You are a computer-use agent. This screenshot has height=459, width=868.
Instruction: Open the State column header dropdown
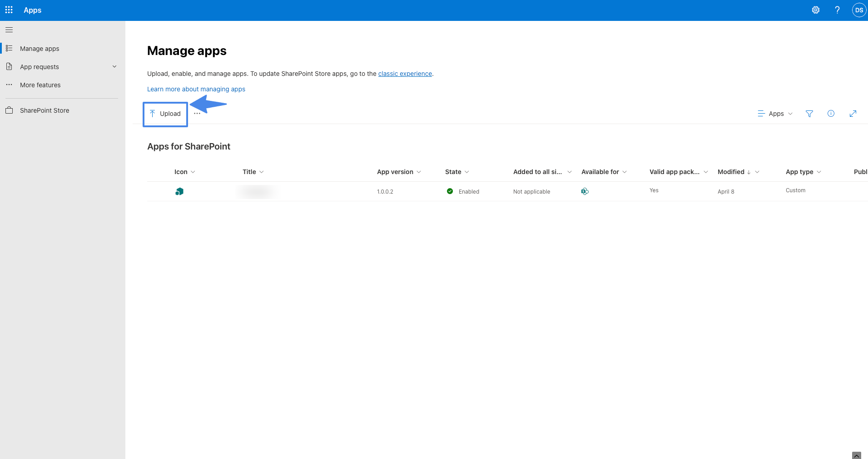pos(456,172)
